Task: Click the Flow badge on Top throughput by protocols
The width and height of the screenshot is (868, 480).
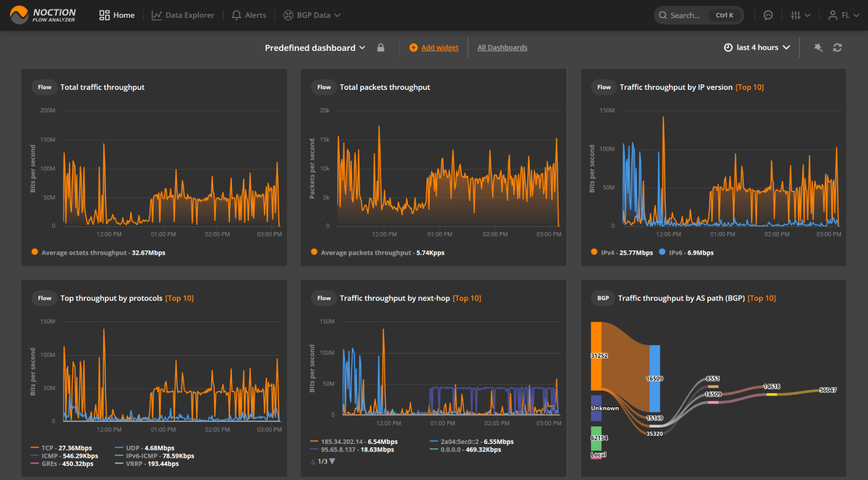Action: tap(44, 298)
